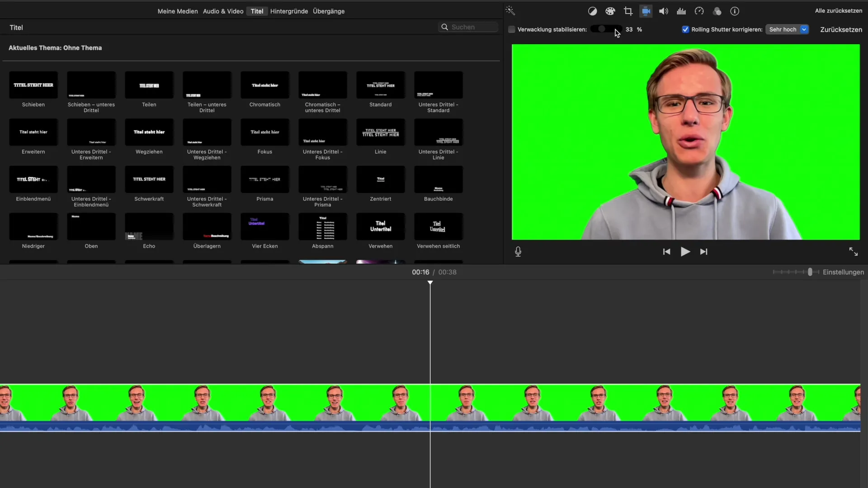This screenshot has height=488, width=868.
Task: Switch to Hintergründe tab
Action: (289, 11)
